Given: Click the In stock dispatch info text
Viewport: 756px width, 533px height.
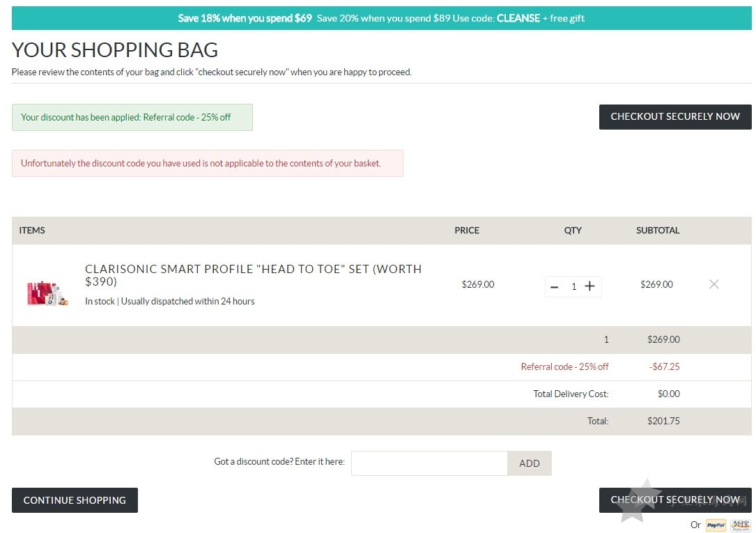Looking at the screenshot, I should coord(170,301).
